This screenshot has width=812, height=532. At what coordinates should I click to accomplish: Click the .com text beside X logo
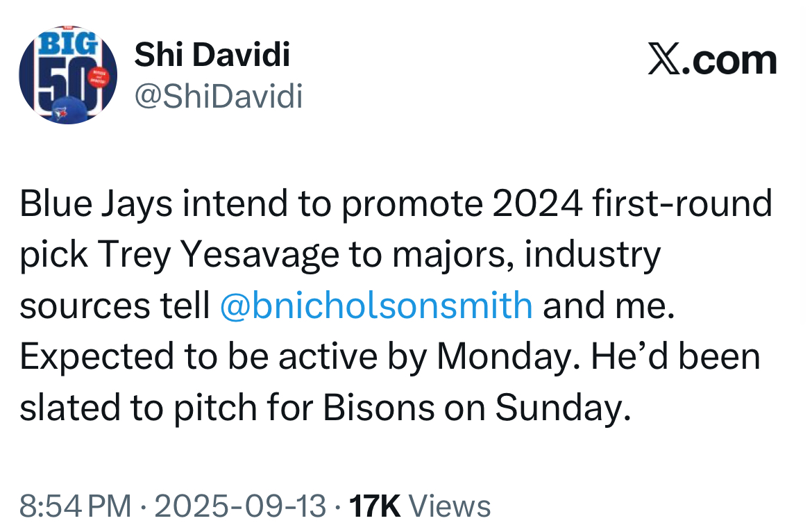tap(729, 60)
